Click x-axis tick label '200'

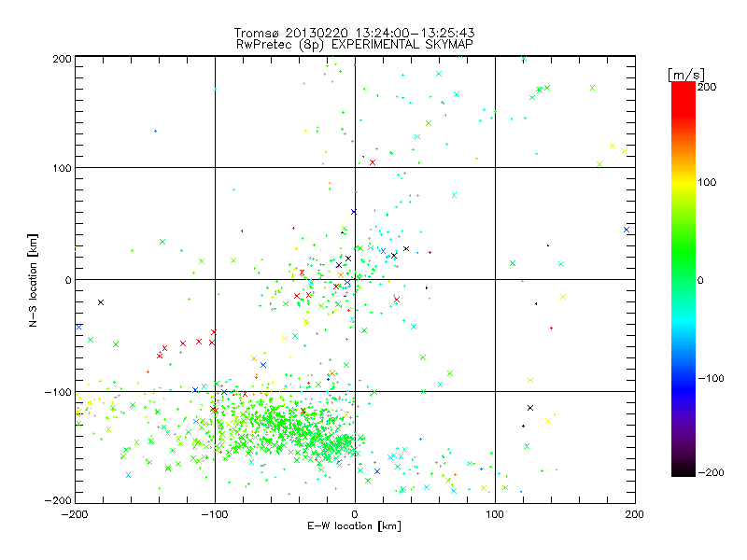(635, 514)
